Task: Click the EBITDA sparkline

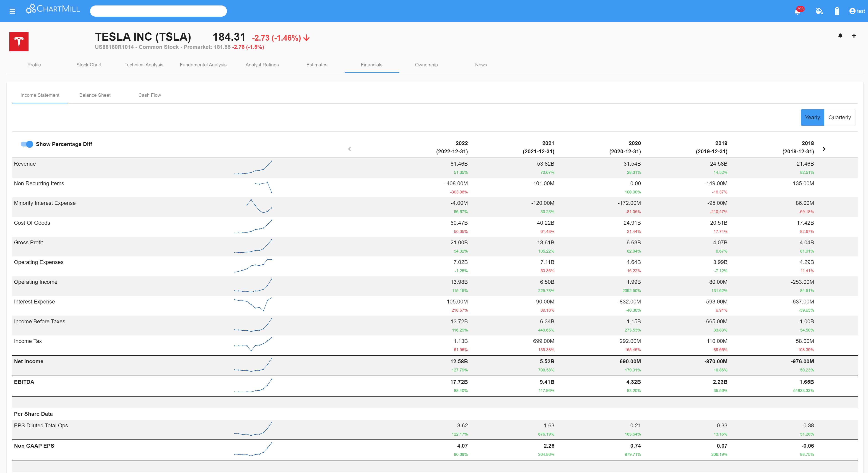Action: (253, 385)
